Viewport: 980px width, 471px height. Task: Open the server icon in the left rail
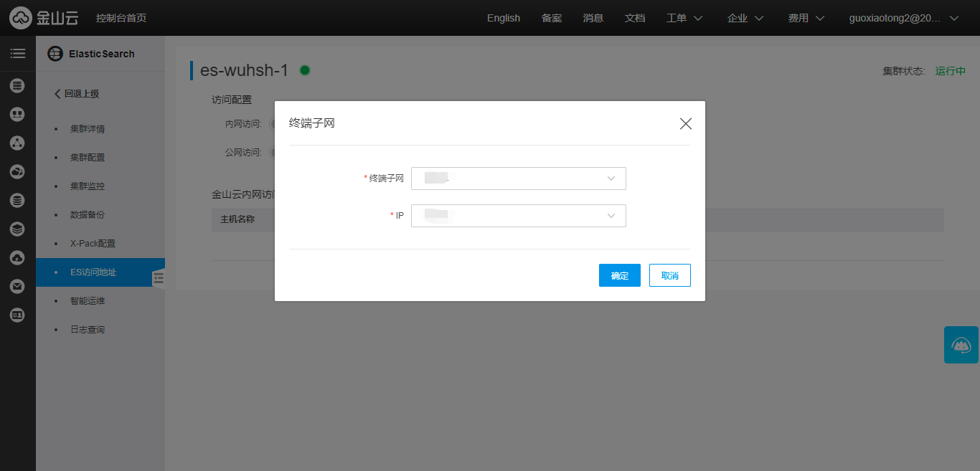coord(18,86)
